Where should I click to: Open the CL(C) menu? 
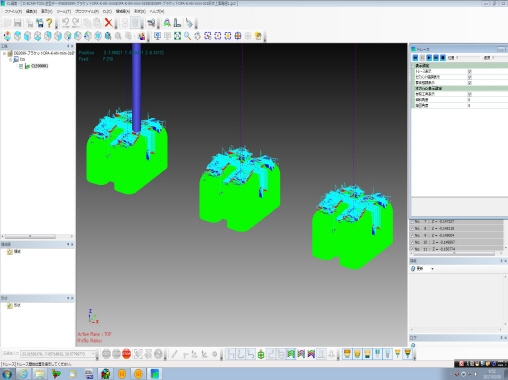click(x=107, y=11)
